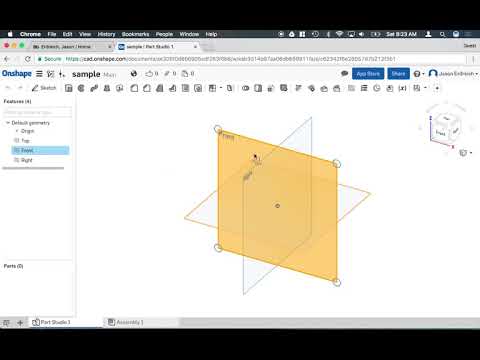Select the Extrude tool

coord(69,88)
